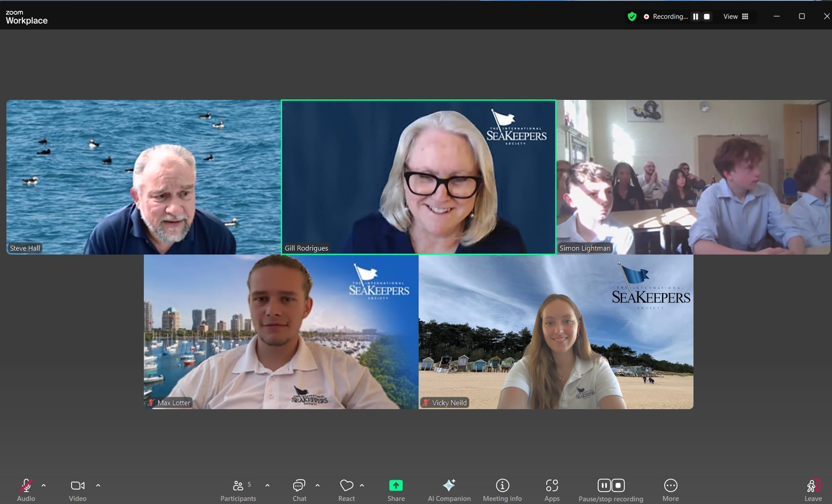
Task: Click the green encryption shield icon
Action: tap(632, 17)
